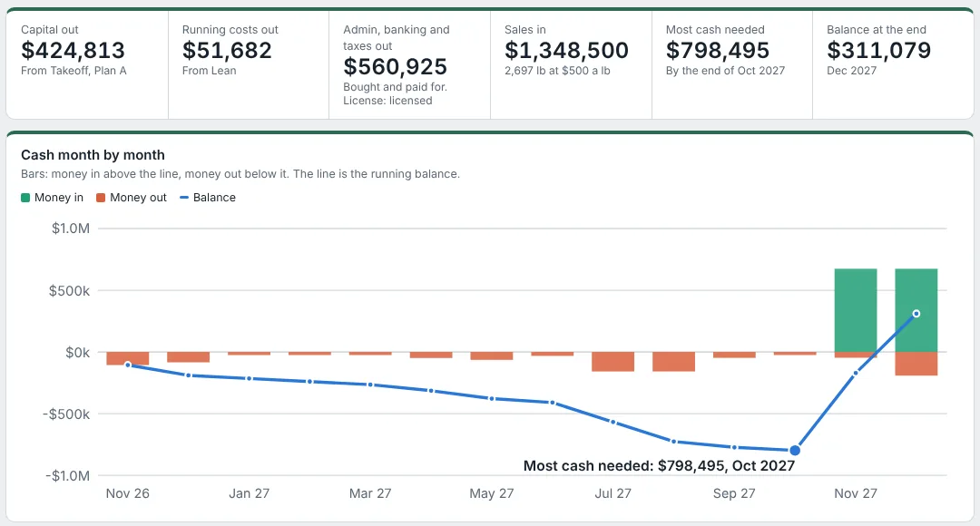980x526 pixels.
Task: Click the large Oct 2027 balance low point
Action: click(795, 451)
